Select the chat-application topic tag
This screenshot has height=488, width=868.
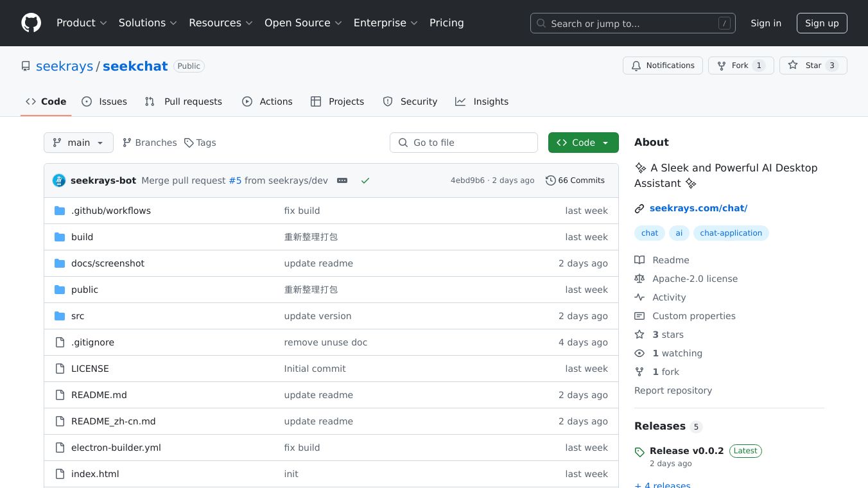tap(731, 233)
